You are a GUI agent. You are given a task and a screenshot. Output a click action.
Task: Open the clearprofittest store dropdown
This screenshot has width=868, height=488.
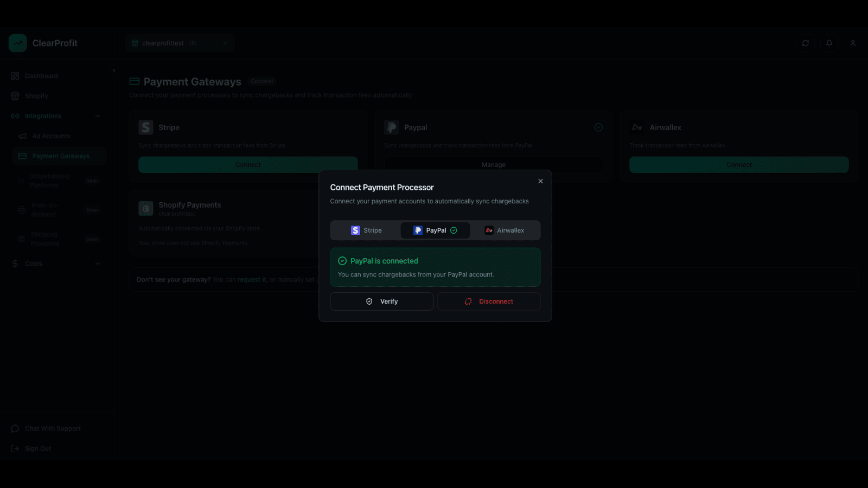180,43
